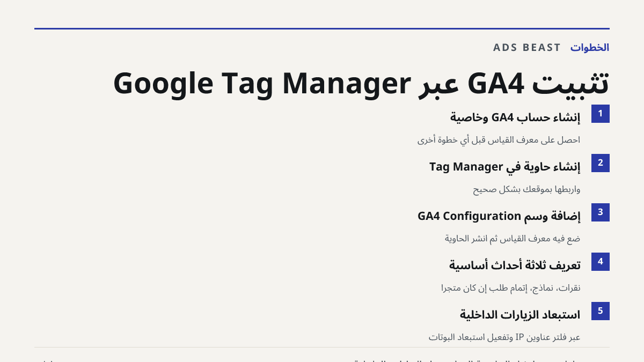Image resolution: width=644 pixels, height=362 pixels.
Task: Click heading إنشاء حساب GA4 وخاصية
Action: (515, 117)
